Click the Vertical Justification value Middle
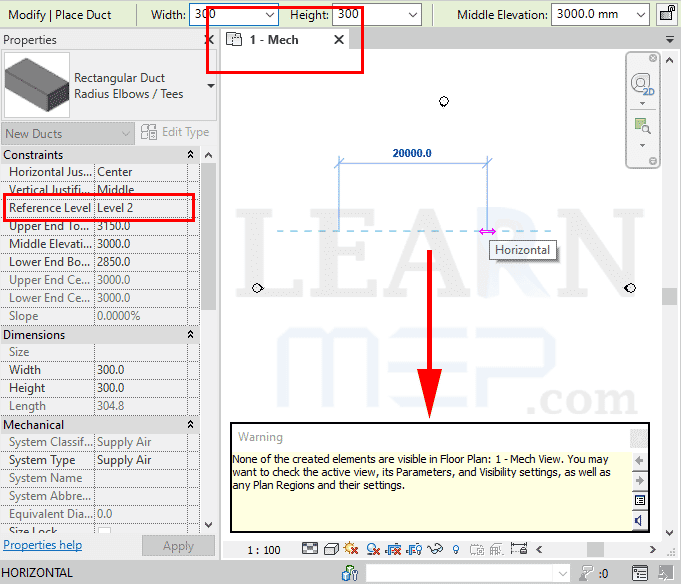 141,190
